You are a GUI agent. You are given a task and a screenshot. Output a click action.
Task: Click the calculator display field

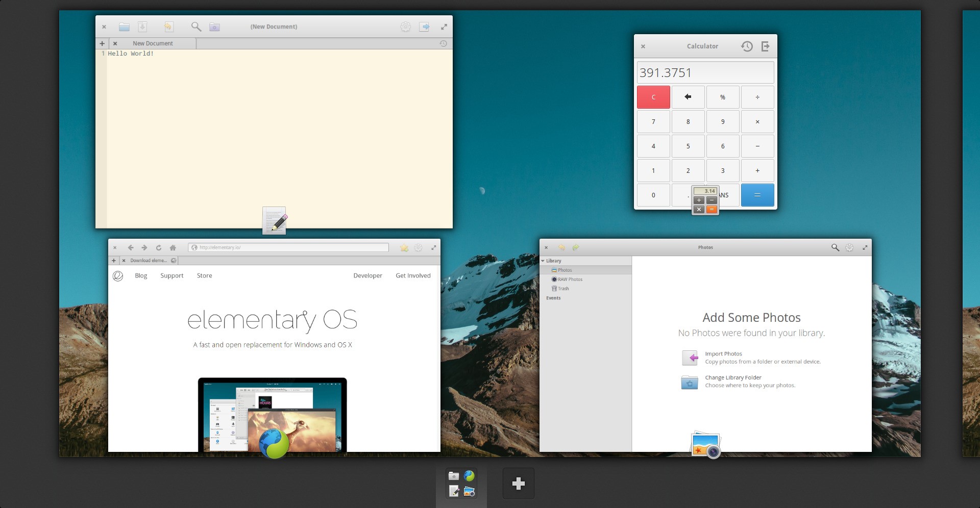click(x=705, y=72)
